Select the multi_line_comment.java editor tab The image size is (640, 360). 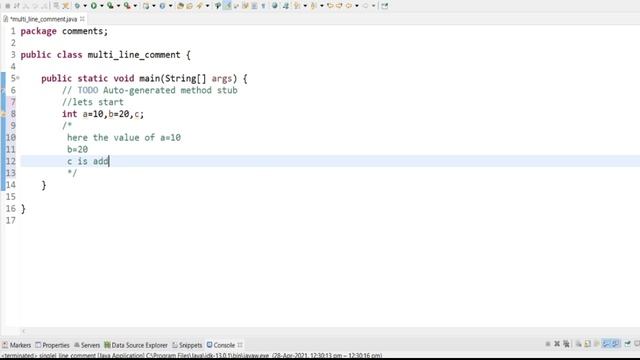point(43,19)
